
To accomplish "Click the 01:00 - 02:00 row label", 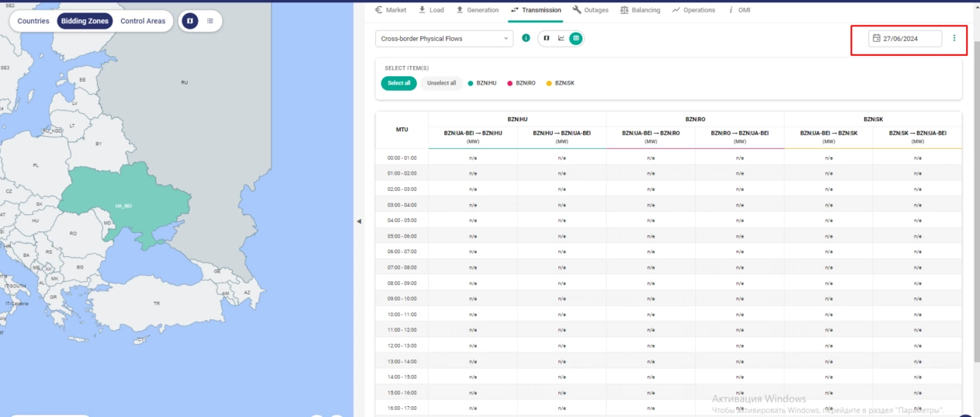I will [x=401, y=173].
